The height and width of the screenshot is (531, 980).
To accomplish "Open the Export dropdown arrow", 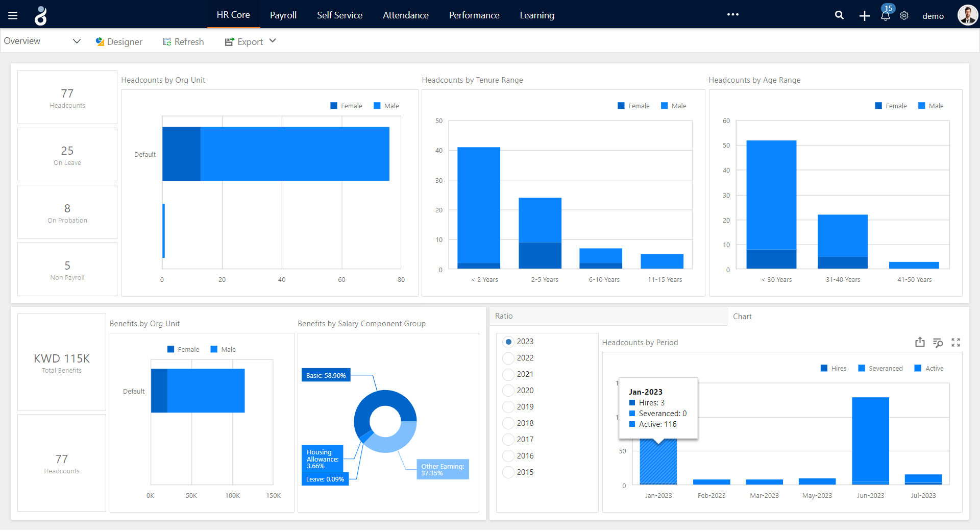I will 273,41.
